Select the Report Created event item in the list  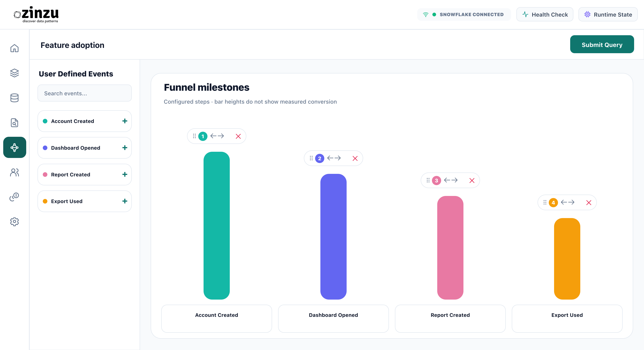[x=84, y=175]
